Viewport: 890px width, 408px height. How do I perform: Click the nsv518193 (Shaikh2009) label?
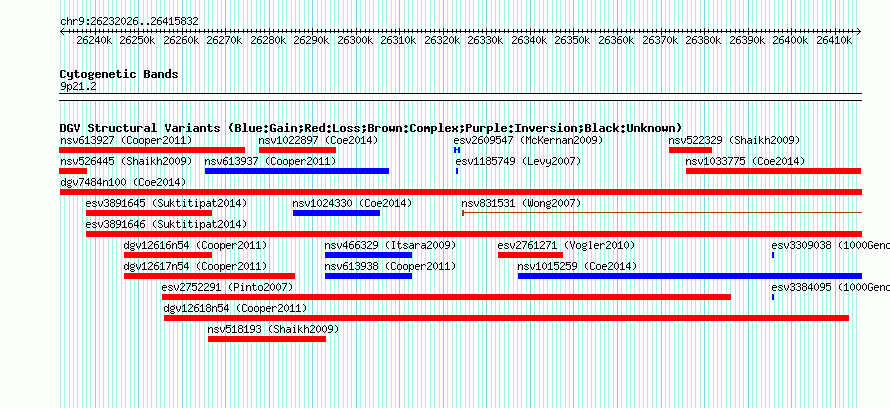point(273,329)
